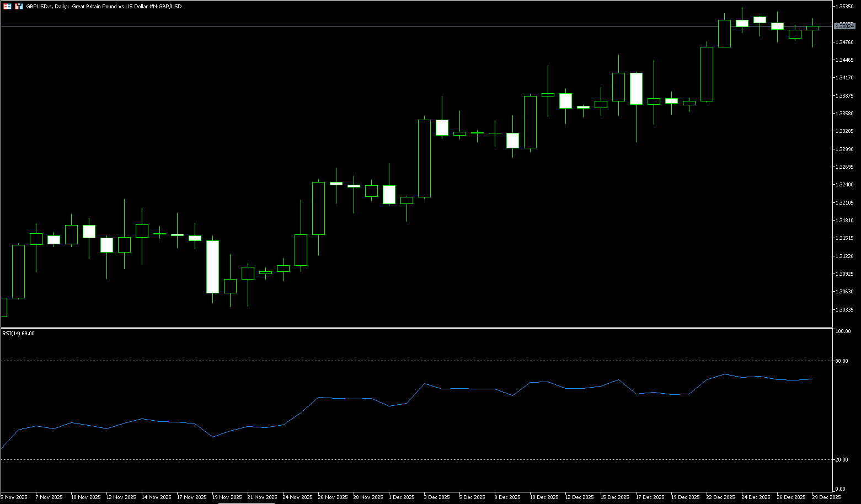Click the large bearish candle on 19 Nov
Screen dimensions: 861x504
[212, 267]
